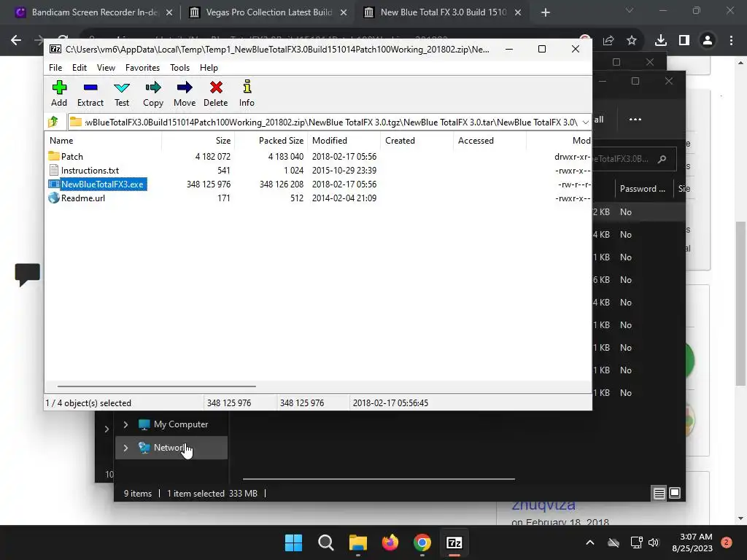Open File Explorer from taskbar
Image resolution: width=747 pixels, height=560 pixels.
pyautogui.click(x=357, y=542)
